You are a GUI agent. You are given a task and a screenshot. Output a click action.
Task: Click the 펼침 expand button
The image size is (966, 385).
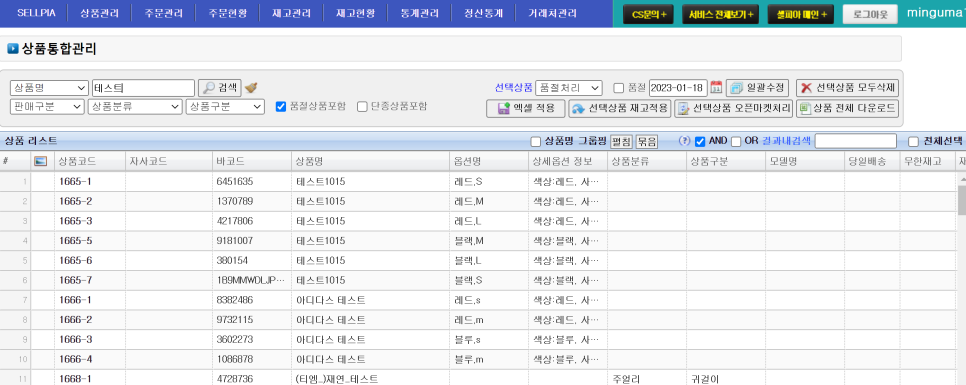(x=621, y=142)
